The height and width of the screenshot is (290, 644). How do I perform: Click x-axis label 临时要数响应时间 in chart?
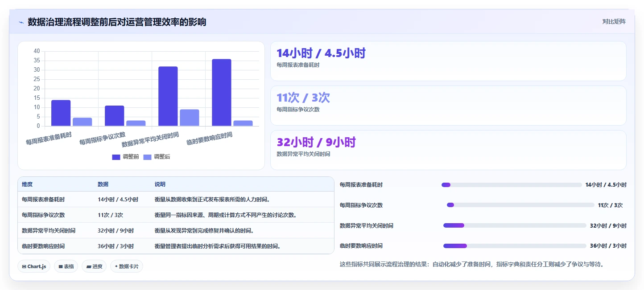(x=210, y=139)
